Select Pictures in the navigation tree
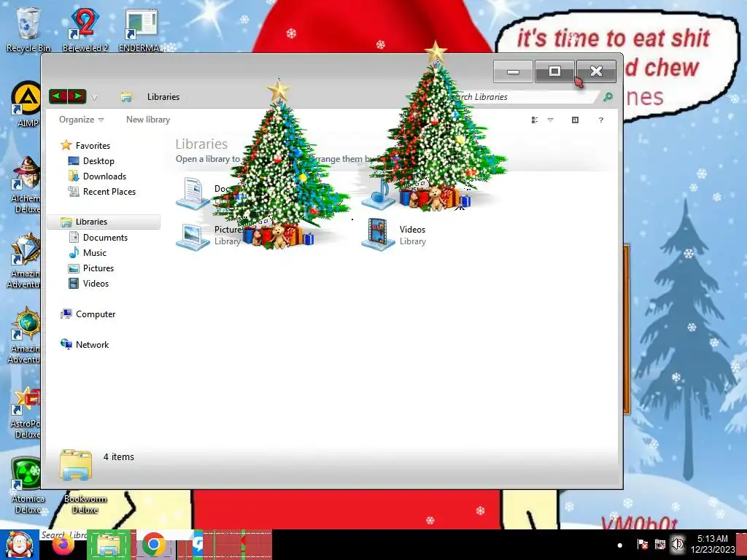 click(91, 268)
